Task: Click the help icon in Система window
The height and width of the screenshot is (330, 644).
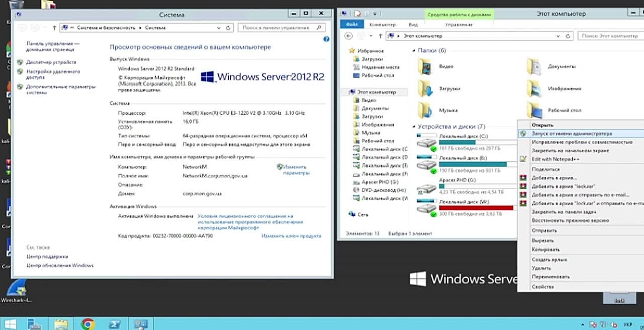Action: coord(326,39)
